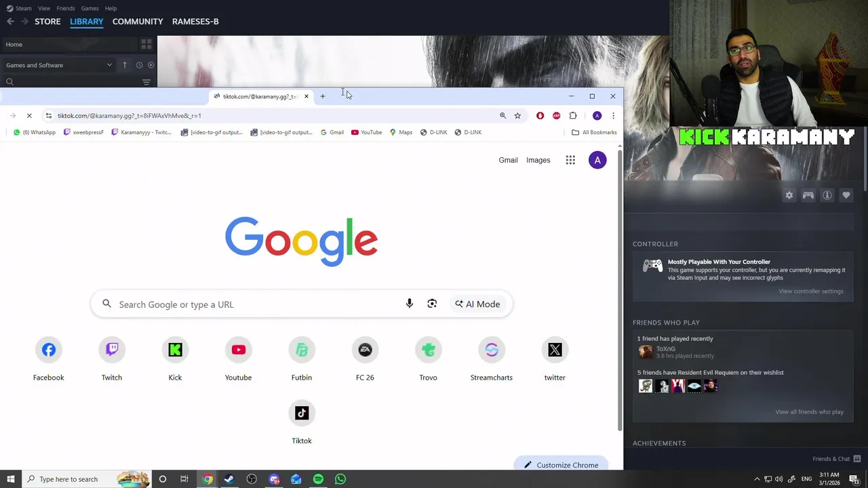Search by image with Google Lens icon
Screen dimensions: 868x488
pyautogui.click(x=432, y=304)
